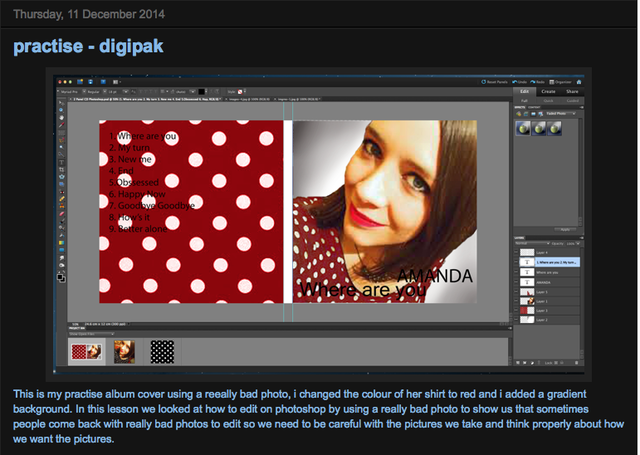Select the first Faded Photo effect thumbnail
The width and height of the screenshot is (640, 455).
coord(523,128)
